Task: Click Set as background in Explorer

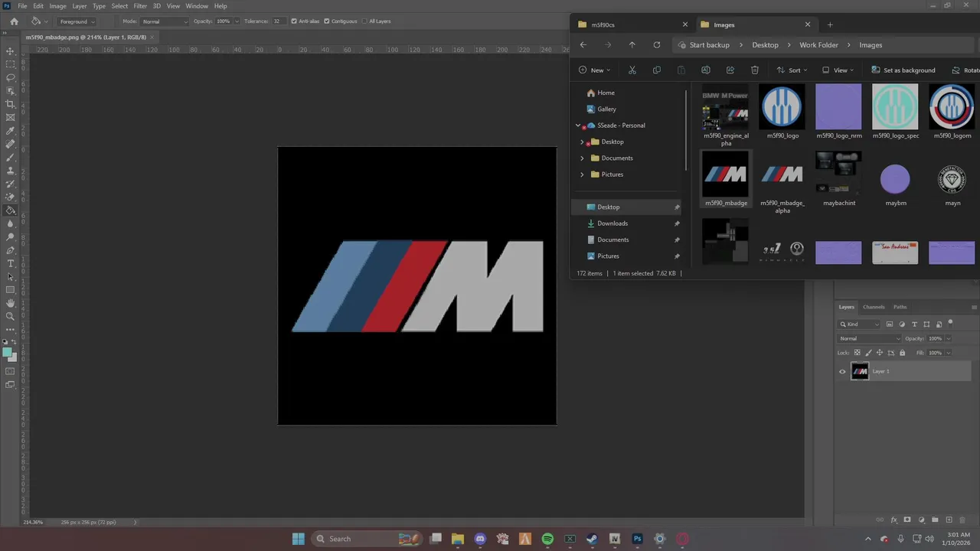Action: click(x=903, y=70)
